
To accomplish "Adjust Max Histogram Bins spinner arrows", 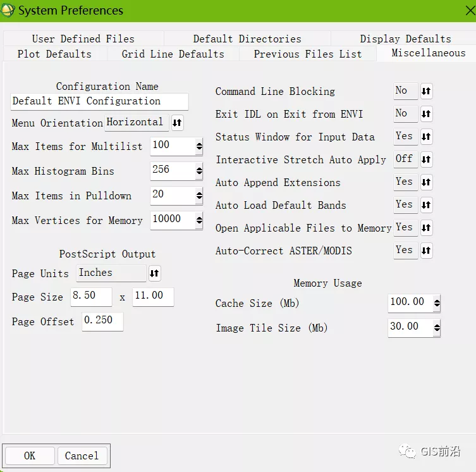I will point(199,171).
